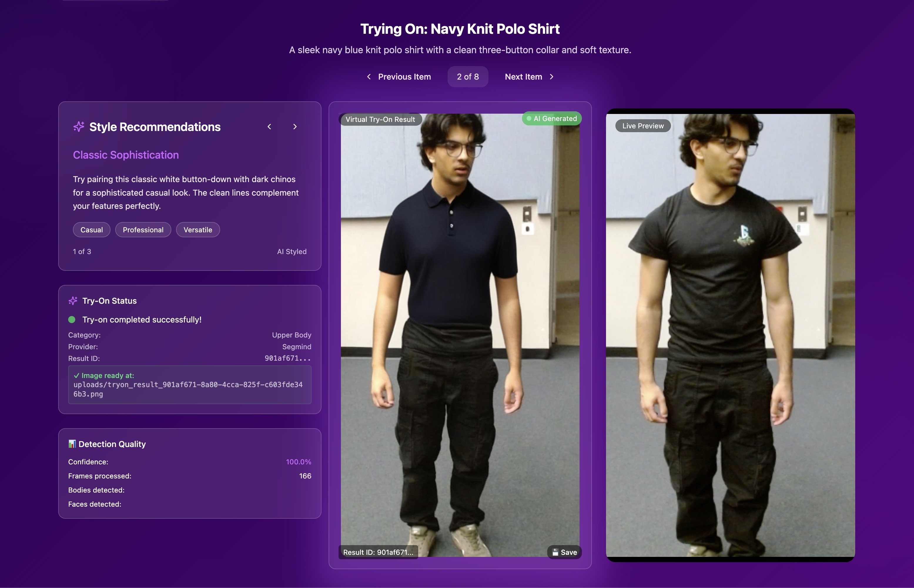Click the floppy disk Save icon
914x588 pixels.
555,552
